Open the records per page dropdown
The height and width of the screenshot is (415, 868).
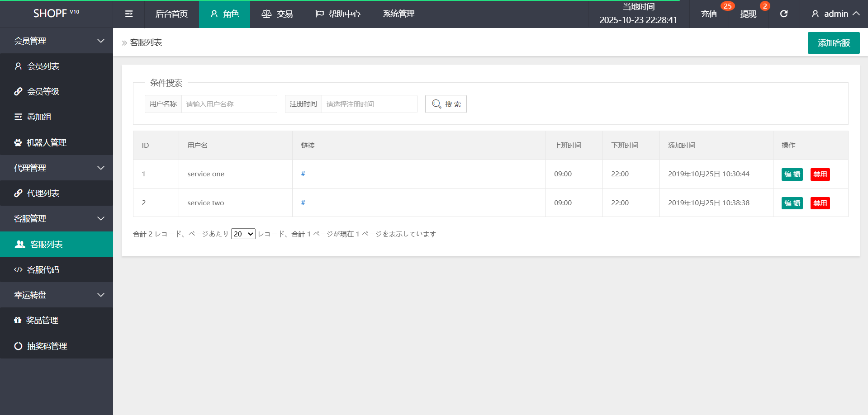(243, 234)
